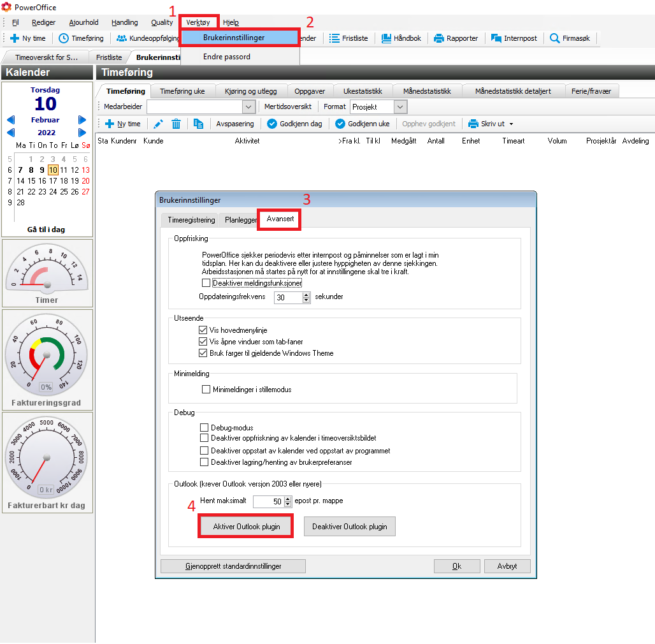Uncheck Vis hovedmenylinje
Image resolution: width=655 pixels, height=644 pixels.
pyautogui.click(x=203, y=330)
